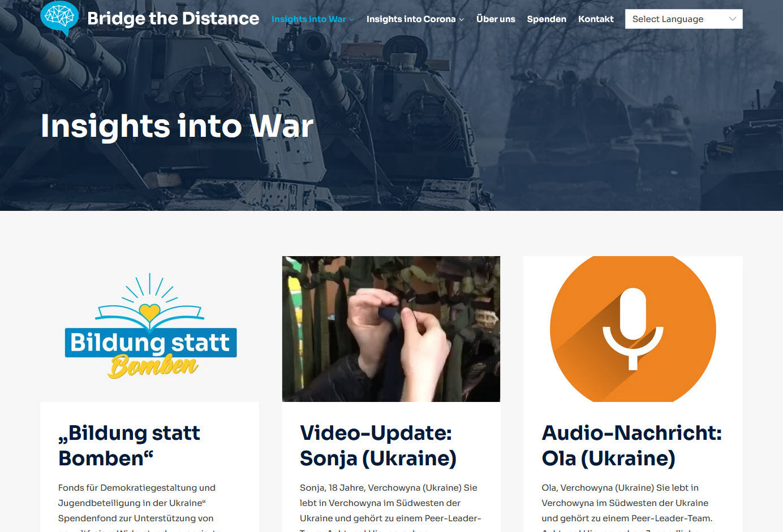Open the Bridge the Distance home link
Image resolution: width=783 pixels, height=532 pixels.
(x=173, y=19)
